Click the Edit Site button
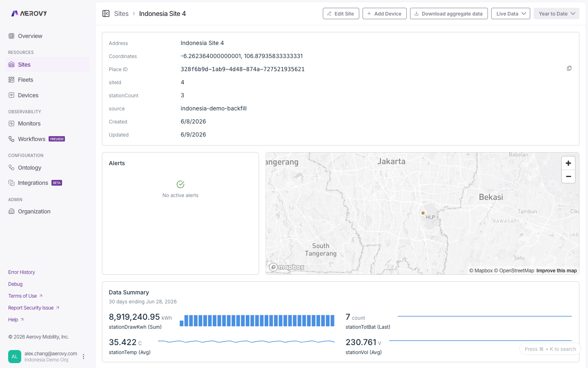 [341, 13]
